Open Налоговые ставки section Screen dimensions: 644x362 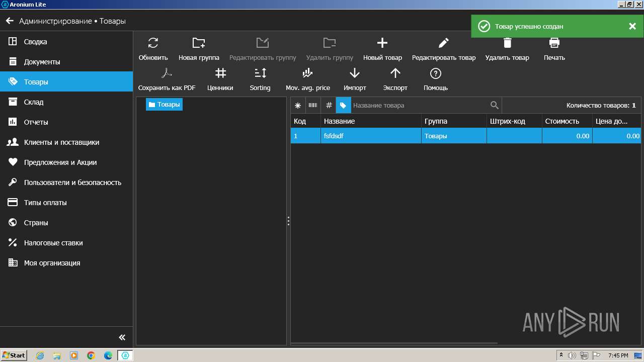tap(66, 243)
